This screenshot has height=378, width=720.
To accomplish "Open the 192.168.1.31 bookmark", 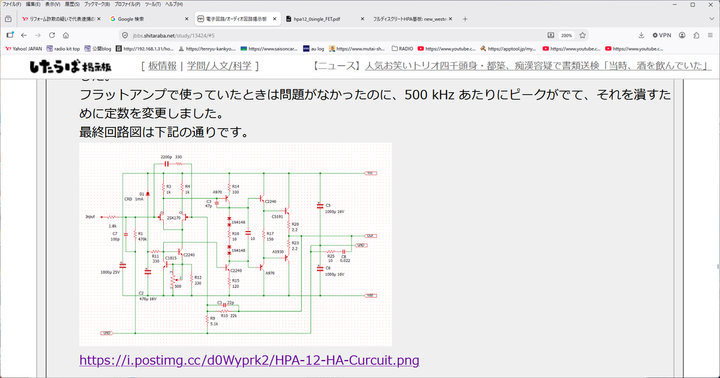I will tap(145, 49).
